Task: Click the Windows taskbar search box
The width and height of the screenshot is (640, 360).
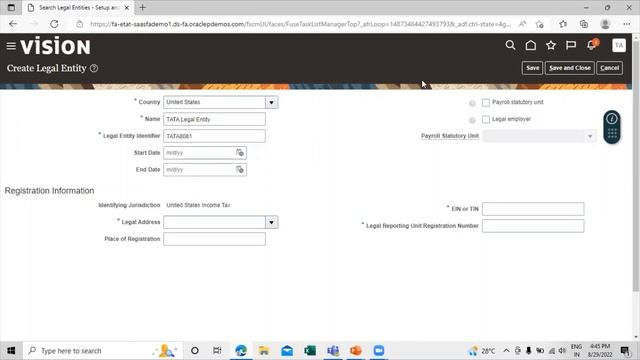Action: (103, 351)
